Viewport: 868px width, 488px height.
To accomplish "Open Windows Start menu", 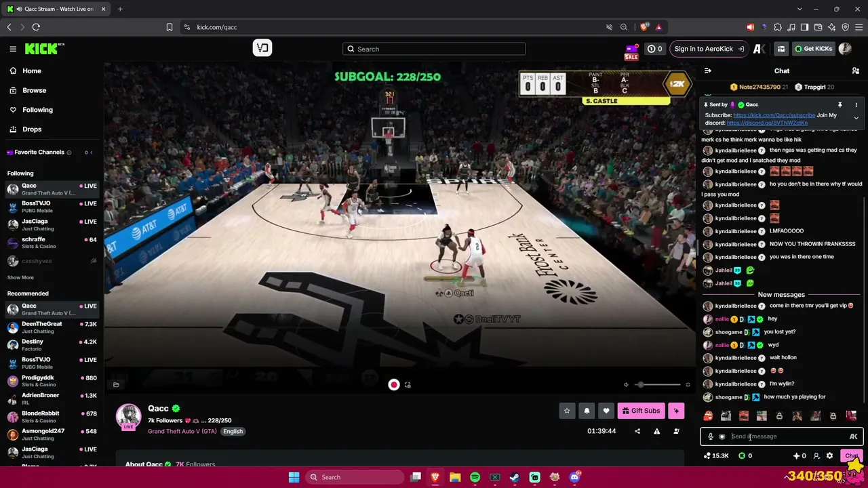I will [294, 477].
